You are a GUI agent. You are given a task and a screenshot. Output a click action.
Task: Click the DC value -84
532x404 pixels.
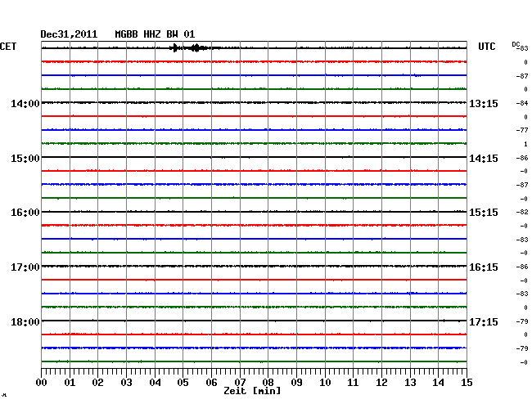click(522, 103)
